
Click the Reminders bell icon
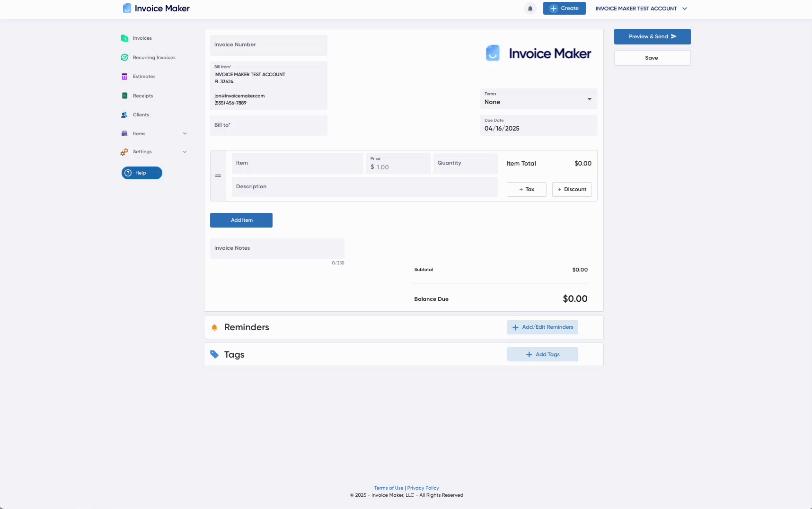[x=214, y=327]
